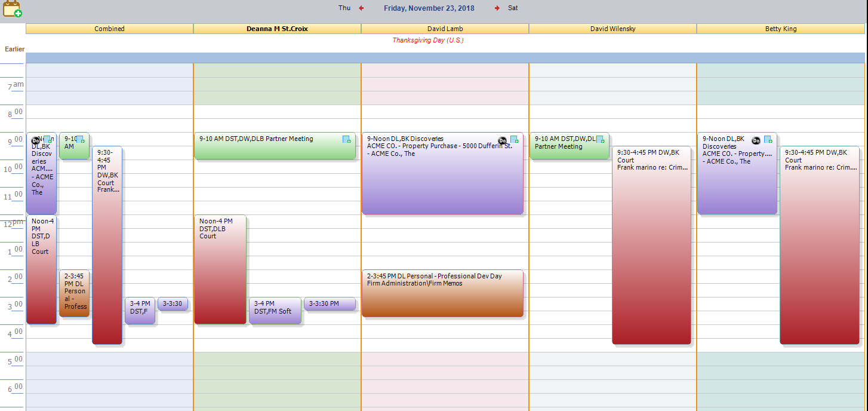The width and height of the screenshot is (868, 411).
Task: Click the 5 00 time label
Action: coord(16,361)
